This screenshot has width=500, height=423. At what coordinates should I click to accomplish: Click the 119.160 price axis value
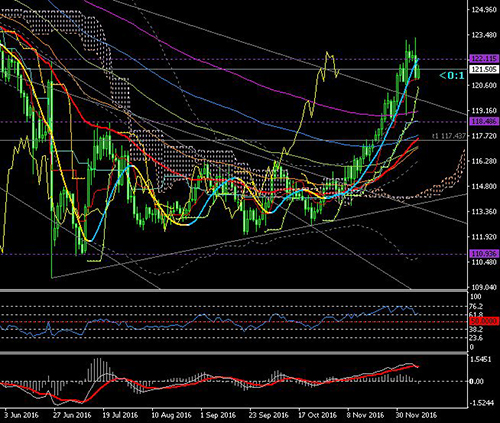pyautogui.click(x=484, y=111)
